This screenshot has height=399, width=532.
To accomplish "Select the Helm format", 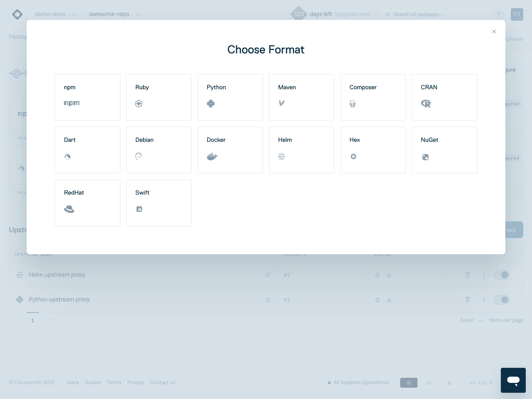I will (x=301, y=150).
